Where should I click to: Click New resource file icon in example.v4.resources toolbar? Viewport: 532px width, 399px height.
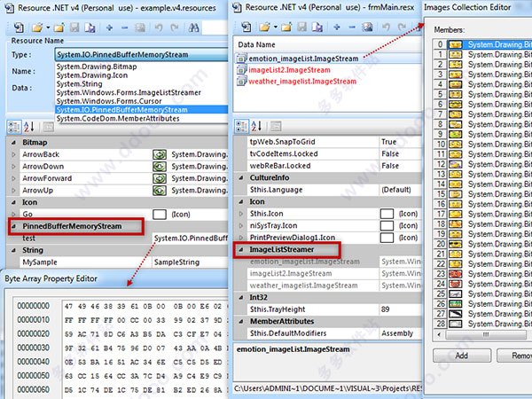(x=19, y=27)
